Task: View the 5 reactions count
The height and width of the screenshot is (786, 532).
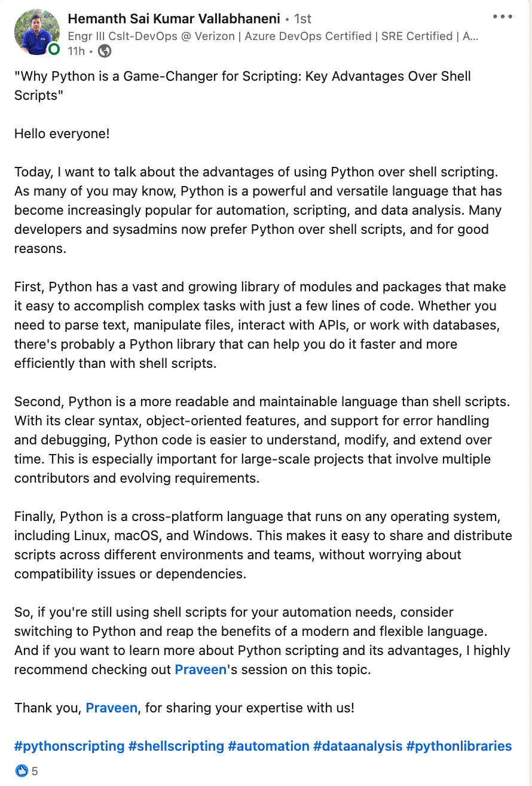Action: [35, 771]
